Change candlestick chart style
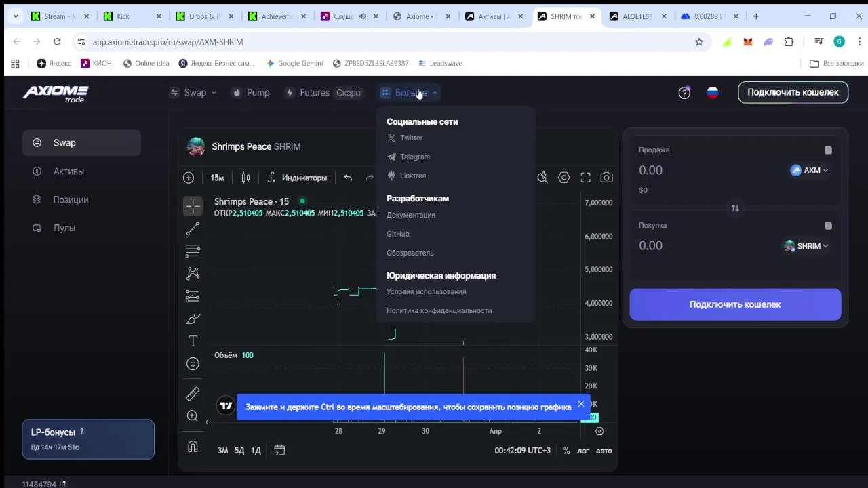The height and width of the screenshot is (488, 868). click(245, 178)
